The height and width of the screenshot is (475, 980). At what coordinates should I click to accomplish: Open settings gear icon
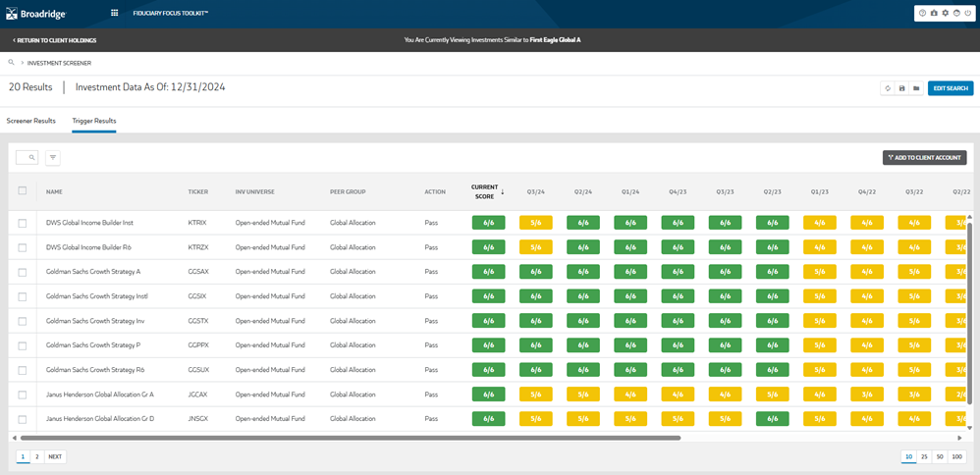coord(945,13)
